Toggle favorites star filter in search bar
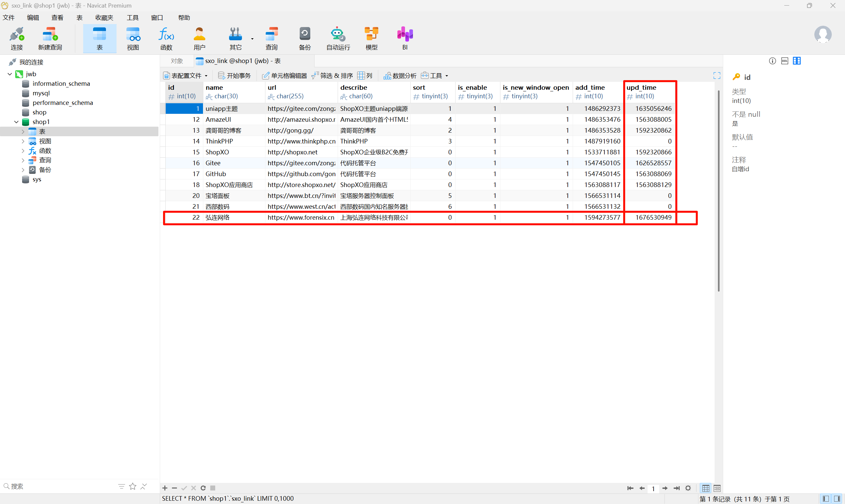 133,486
